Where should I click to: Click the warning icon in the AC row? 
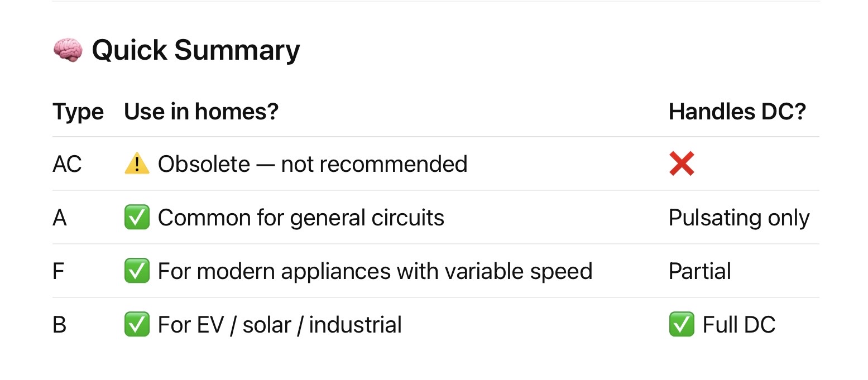coord(137,164)
